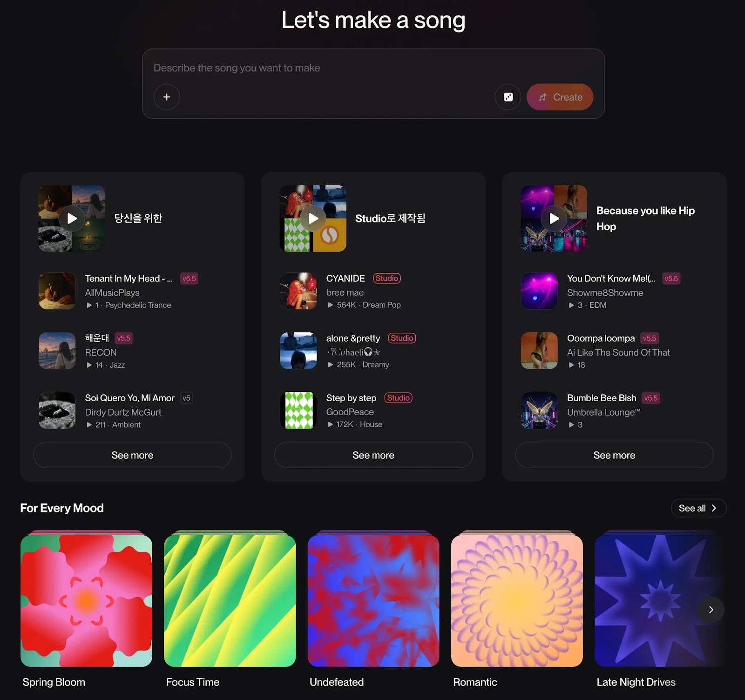This screenshot has height=700, width=745.
Task: Open artist Dirdy Durtz McGurt
Action: coord(123,412)
